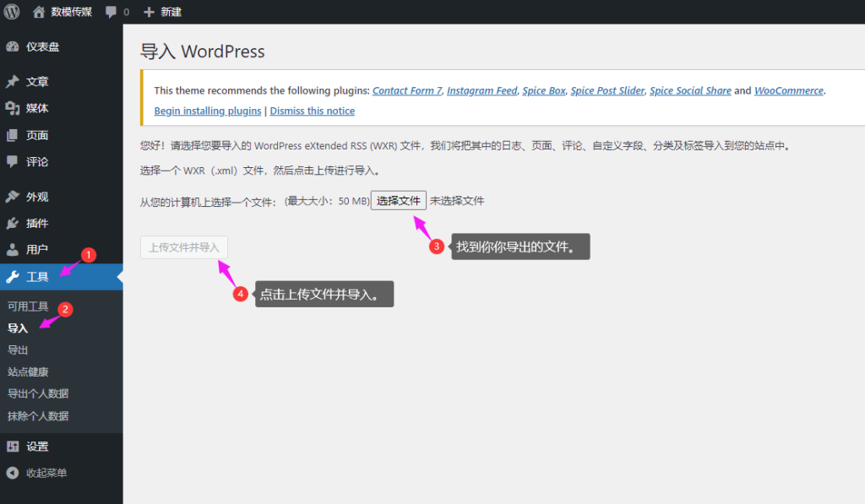This screenshot has height=504, width=865.
Task: Click the 设置 settings icon
Action: (12, 447)
